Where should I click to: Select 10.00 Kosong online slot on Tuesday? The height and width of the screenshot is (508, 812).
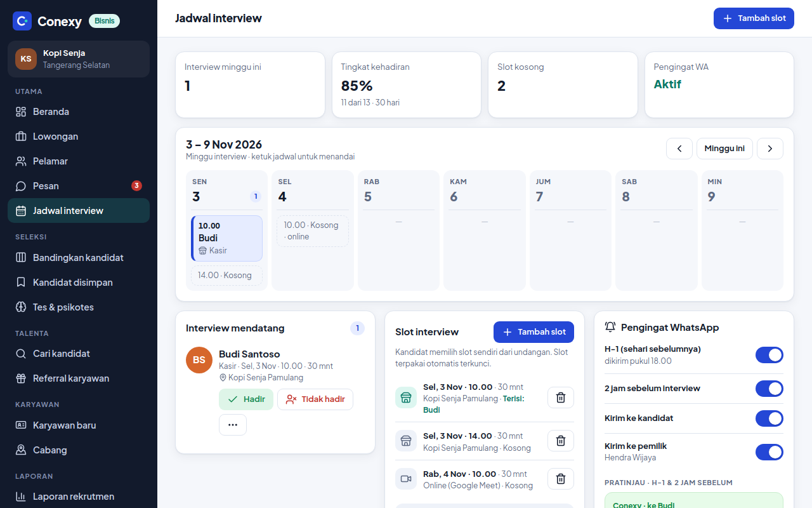313,231
